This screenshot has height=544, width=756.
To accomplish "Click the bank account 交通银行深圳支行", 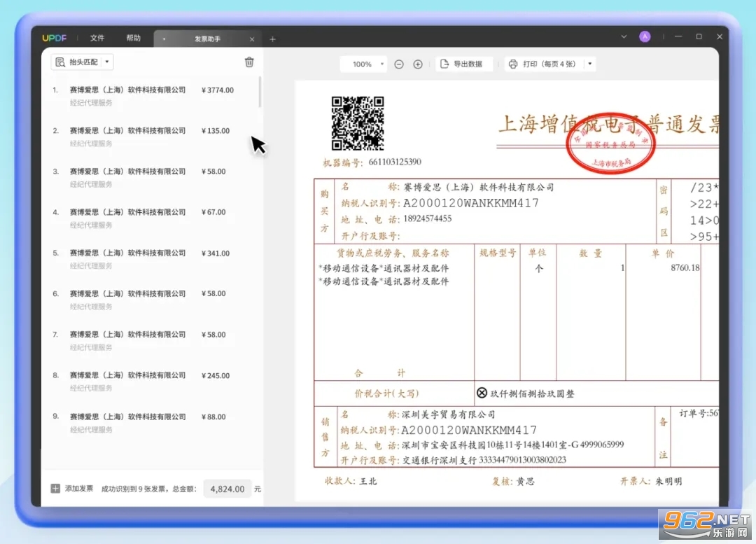I will click(x=439, y=460).
